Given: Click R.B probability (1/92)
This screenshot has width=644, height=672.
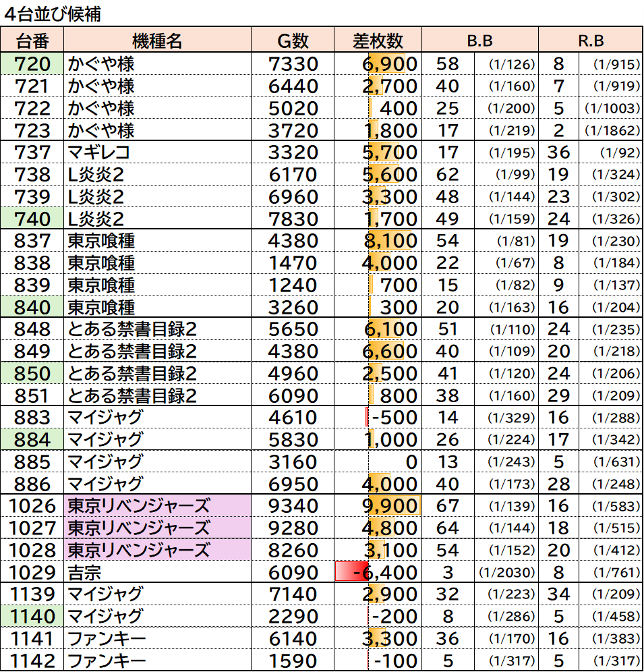Looking at the screenshot, I should click(620, 152).
